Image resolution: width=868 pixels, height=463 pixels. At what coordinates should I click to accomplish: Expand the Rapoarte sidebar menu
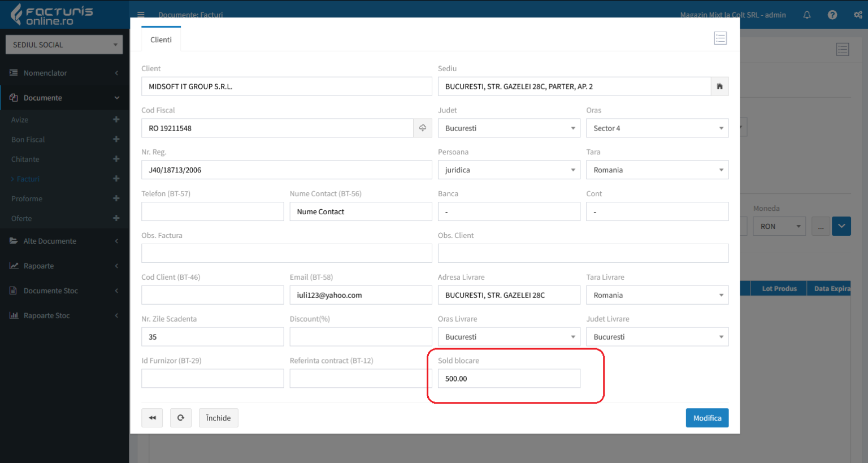(x=64, y=266)
